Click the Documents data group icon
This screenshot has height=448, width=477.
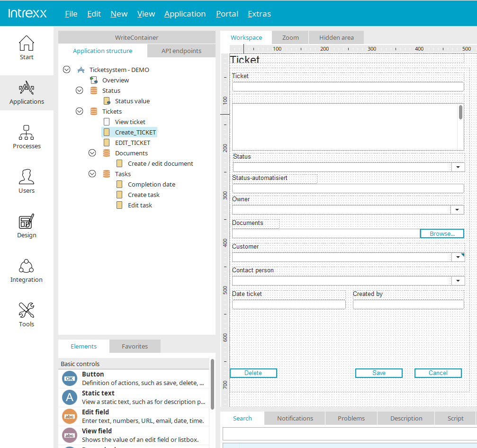click(107, 153)
